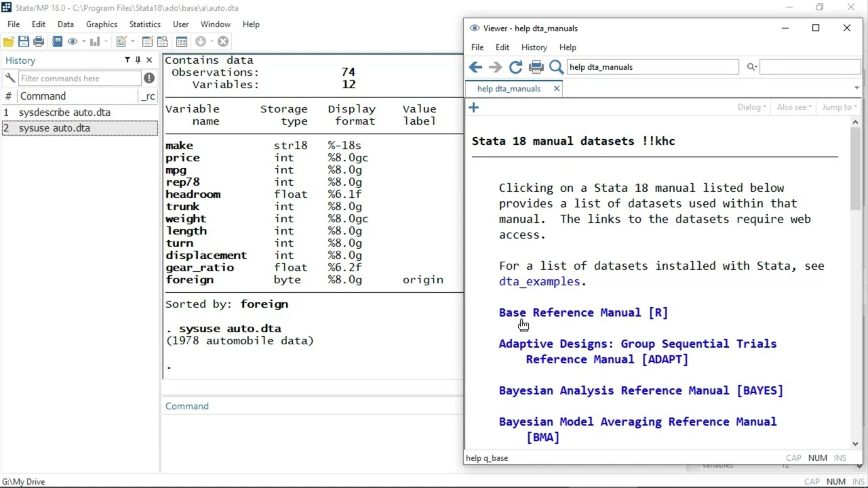Open the Viewer Edit menu

pos(502,47)
